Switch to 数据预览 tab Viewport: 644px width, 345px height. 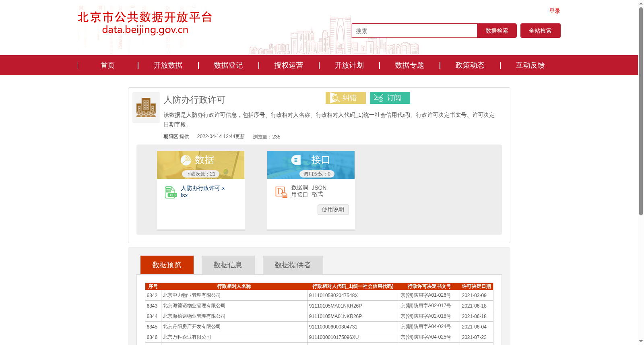coord(167,265)
